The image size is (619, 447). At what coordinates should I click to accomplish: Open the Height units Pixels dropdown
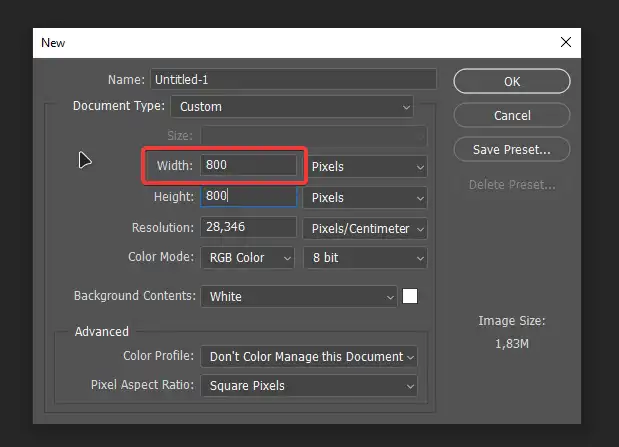[x=366, y=198]
